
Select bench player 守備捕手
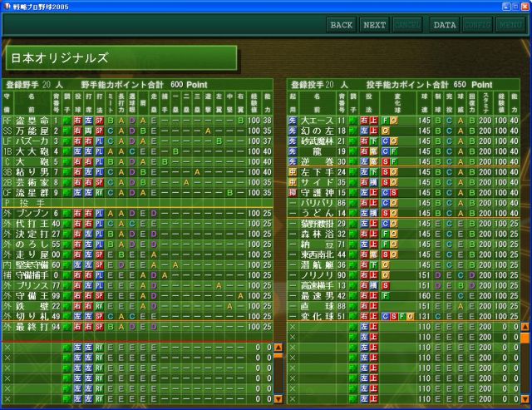point(137,275)
